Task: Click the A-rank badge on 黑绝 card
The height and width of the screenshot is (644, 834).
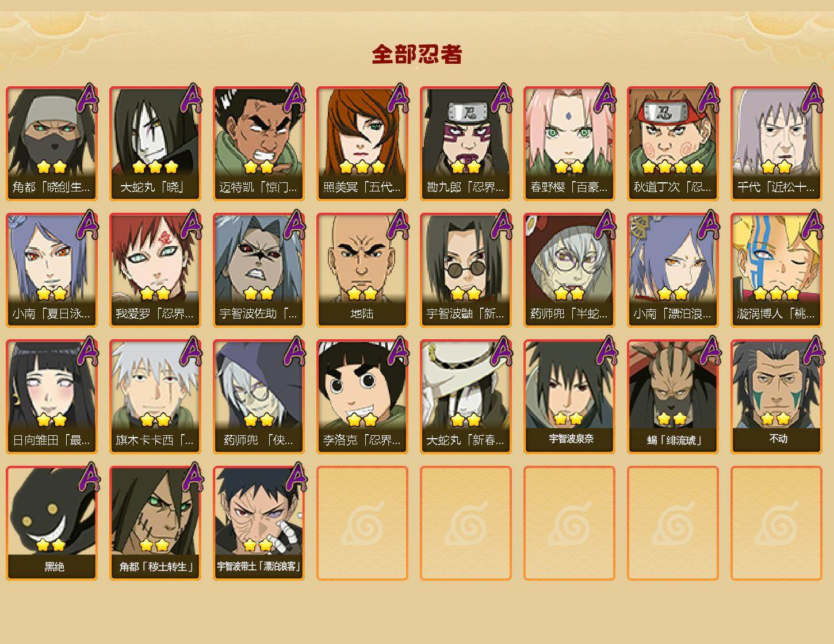Action: pyautogui.click(x=87, y=478)
